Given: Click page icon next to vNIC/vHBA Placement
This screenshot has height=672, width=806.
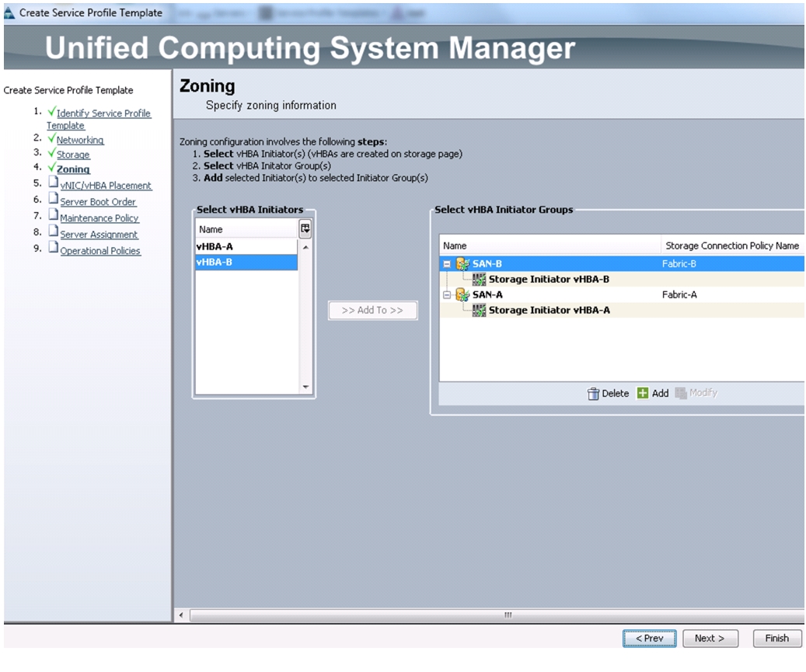Looking at the screenshot, I should [54, 183].
